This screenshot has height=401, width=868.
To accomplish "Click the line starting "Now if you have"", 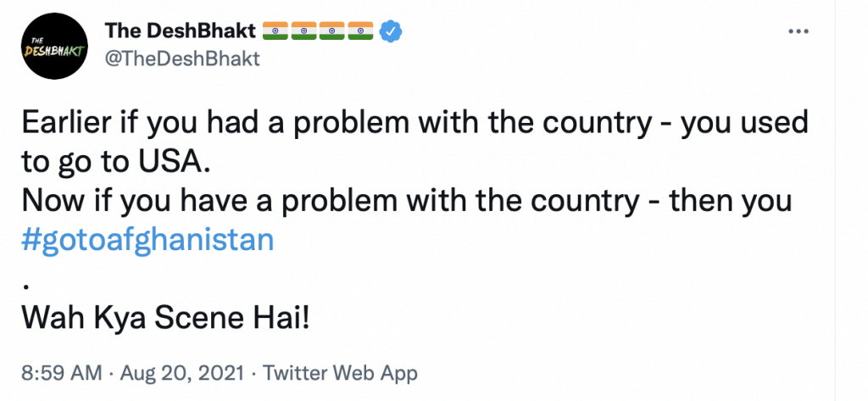I will click(x=405, y=201).
